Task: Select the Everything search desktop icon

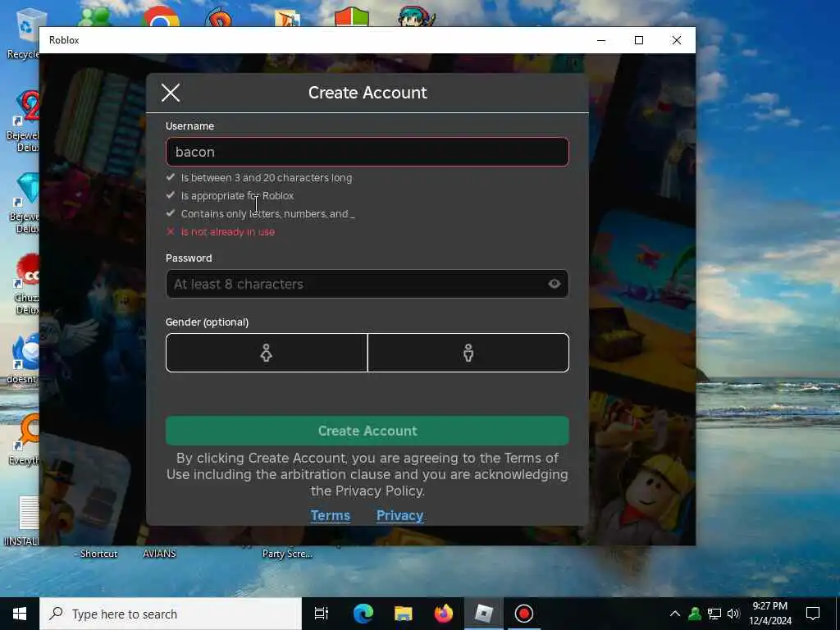Action: (24, 440)
